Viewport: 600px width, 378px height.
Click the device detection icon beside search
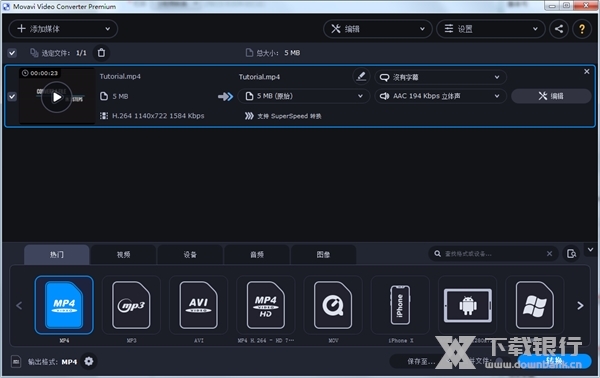click(571, 254)
